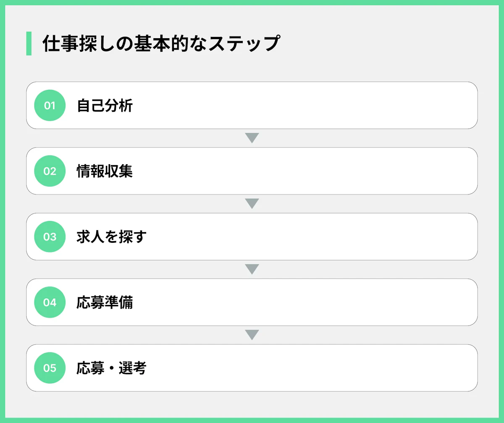Click the heading 仕事探しの基本的なステップ

point(161,44)
